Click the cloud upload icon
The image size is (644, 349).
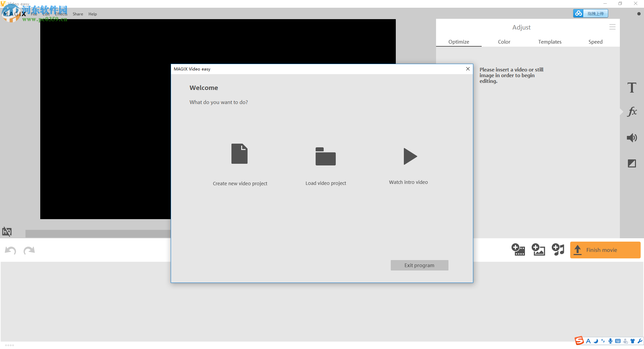[x=578, y=13]
